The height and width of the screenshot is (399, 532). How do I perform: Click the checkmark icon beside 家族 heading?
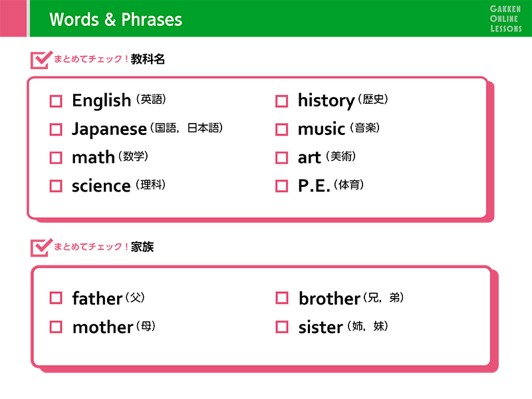41,247
